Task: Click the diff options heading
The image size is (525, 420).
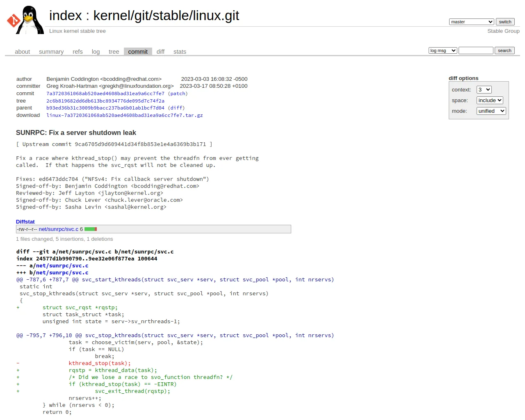Action: [x=463, y=78]
